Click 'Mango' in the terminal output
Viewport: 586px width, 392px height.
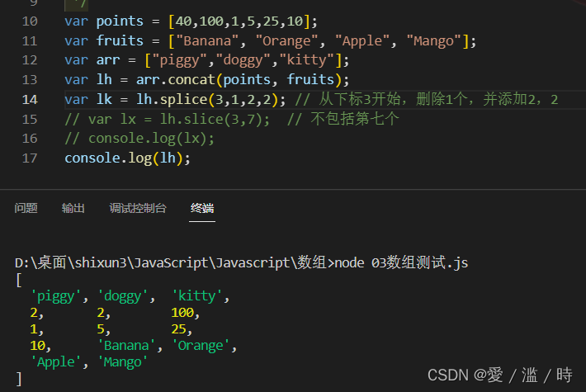point(123,362)
